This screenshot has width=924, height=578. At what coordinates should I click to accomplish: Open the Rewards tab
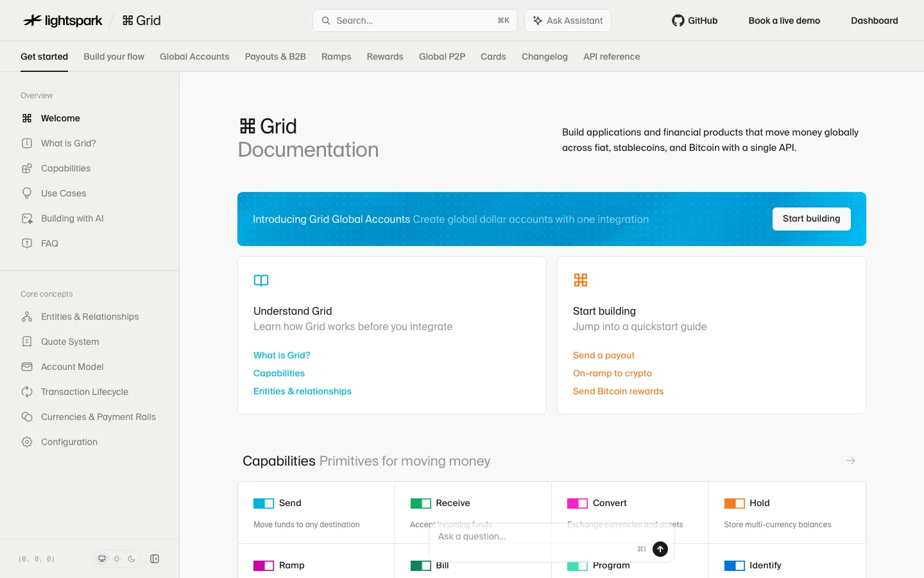click(385, 57)
